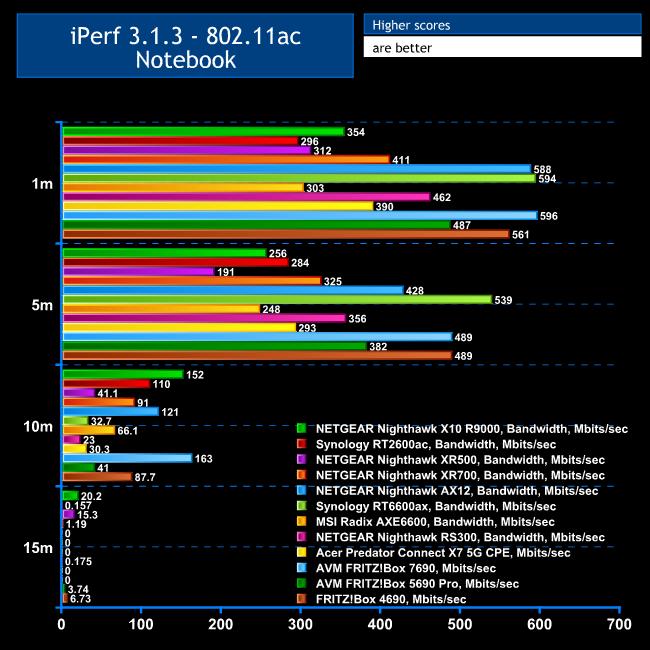Click the pink Nighthawk RS300 legend swatch

click(301, 536)
